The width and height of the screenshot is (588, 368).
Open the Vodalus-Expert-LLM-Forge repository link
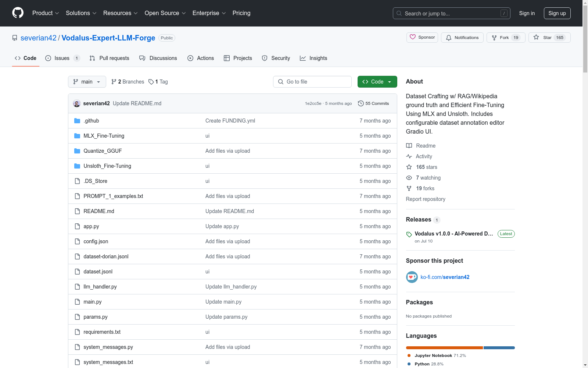(x=108, y=38)
